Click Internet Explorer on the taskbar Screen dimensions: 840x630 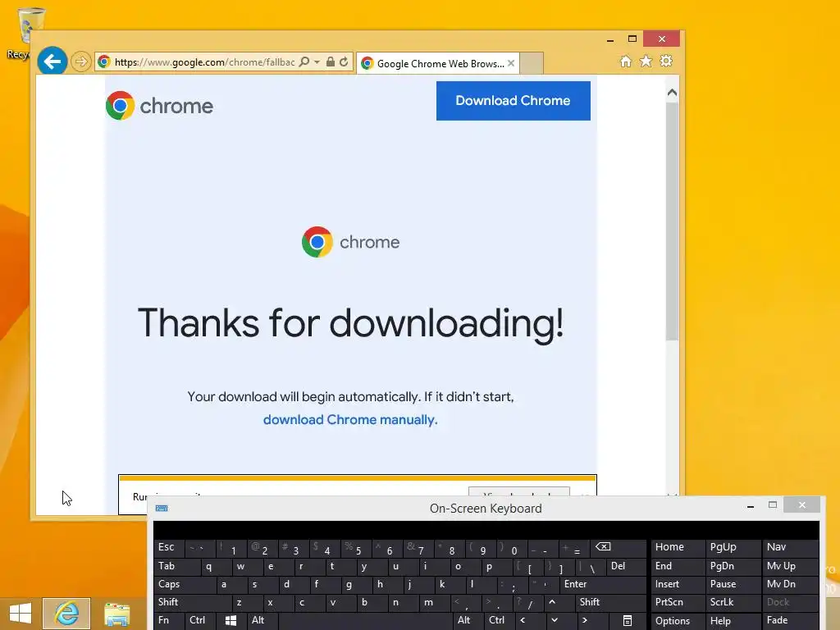(x=66, y=614)
